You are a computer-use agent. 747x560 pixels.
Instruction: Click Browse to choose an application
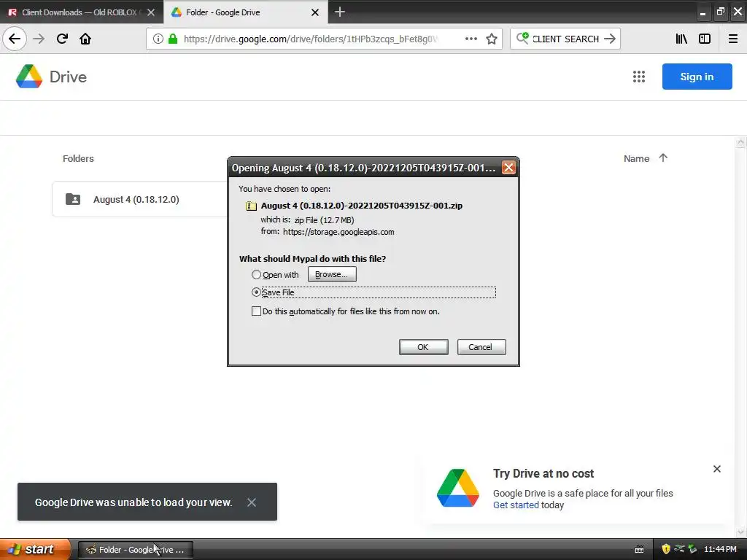[x=332, y=274]
